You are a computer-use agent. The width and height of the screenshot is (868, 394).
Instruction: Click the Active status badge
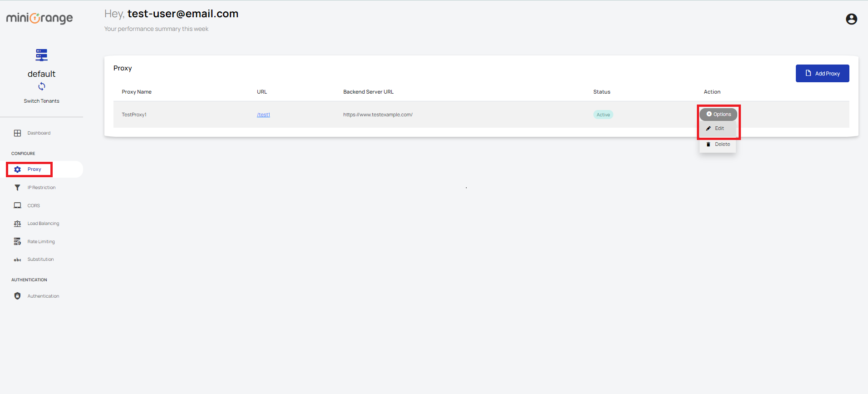(x=603, y=115)
